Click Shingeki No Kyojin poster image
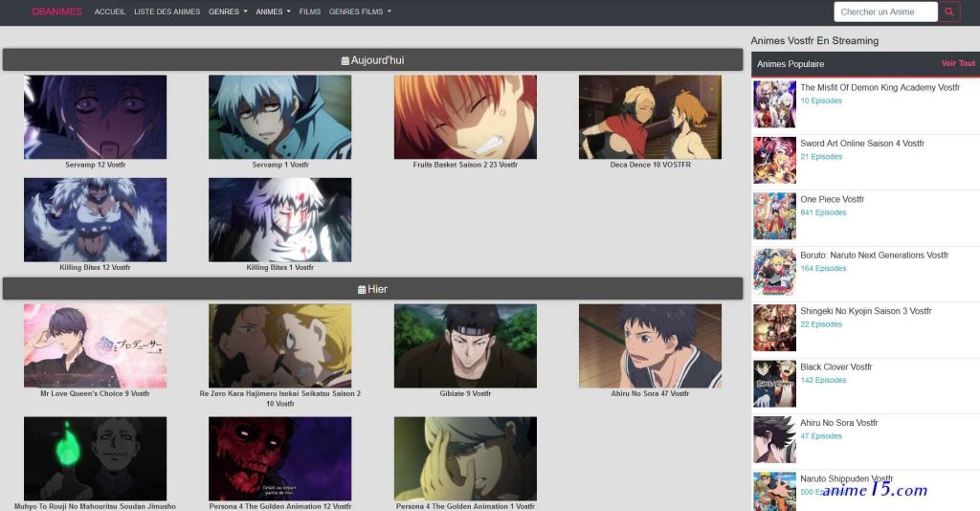This screenshot has width=980, height=511. click(774, 328)
